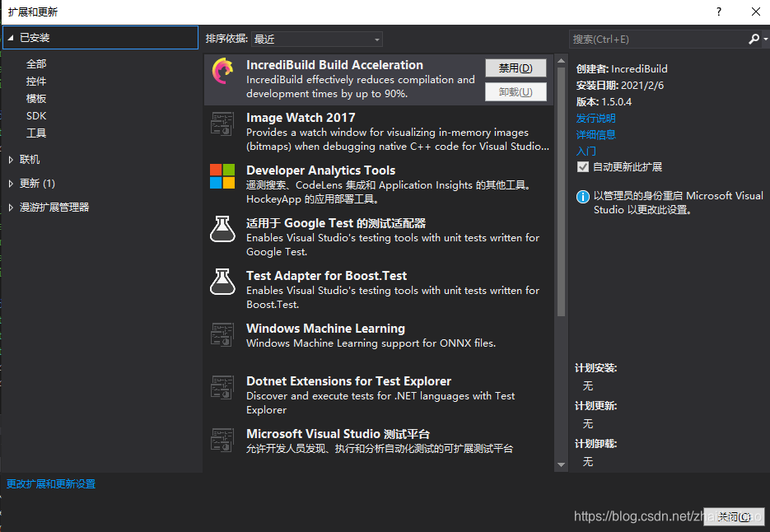Click the Windows Machine Learning icon
Screen dimensions: 770x532
(222, 334)
